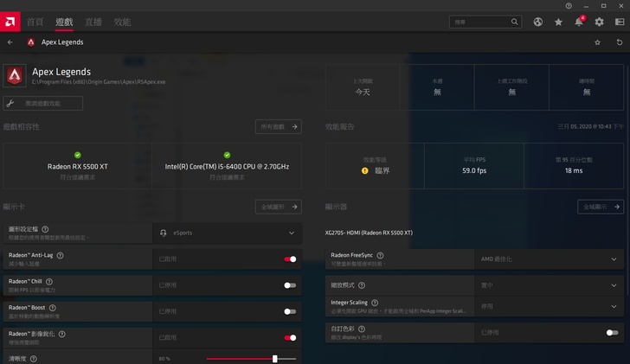Disable Radeon Anti-Lag toggle
The image size is (630, 364).
[290, 259]
